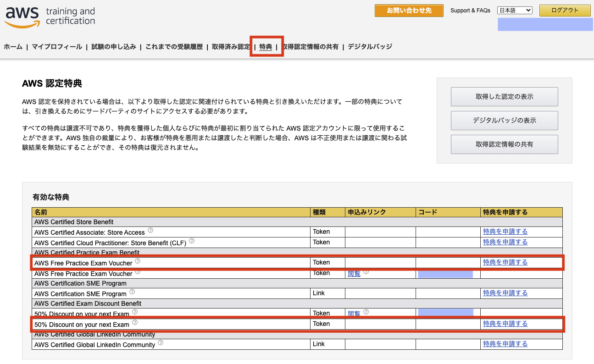Click help icon beside AWS Certification SME Program row
This screenshot has height=364, width=594.
pos(132,292)
